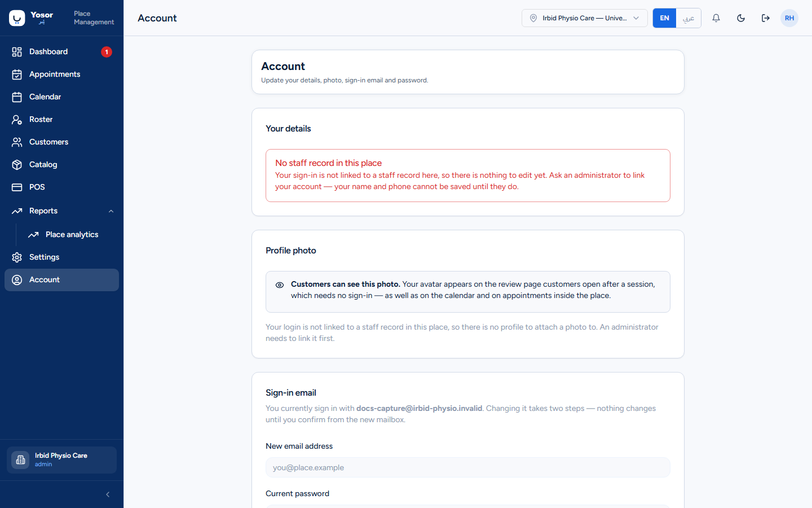This screenshot has width=812, height=508.
Task: Open the Customers list
Action: point(61,142)
